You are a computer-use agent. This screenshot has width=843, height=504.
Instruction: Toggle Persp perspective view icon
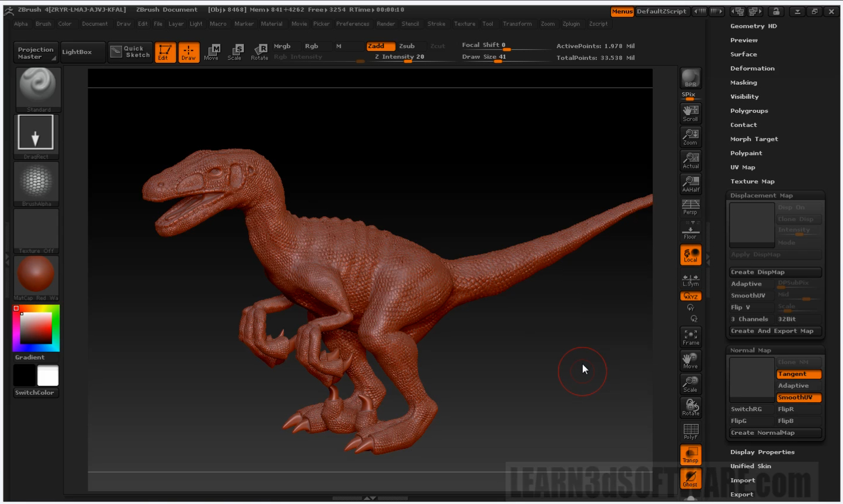click(x=690, y=207)
